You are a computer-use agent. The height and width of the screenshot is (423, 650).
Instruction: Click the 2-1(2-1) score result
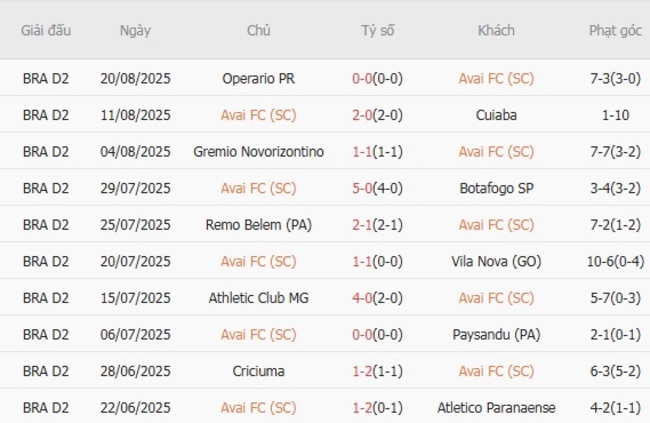point(378,225)
